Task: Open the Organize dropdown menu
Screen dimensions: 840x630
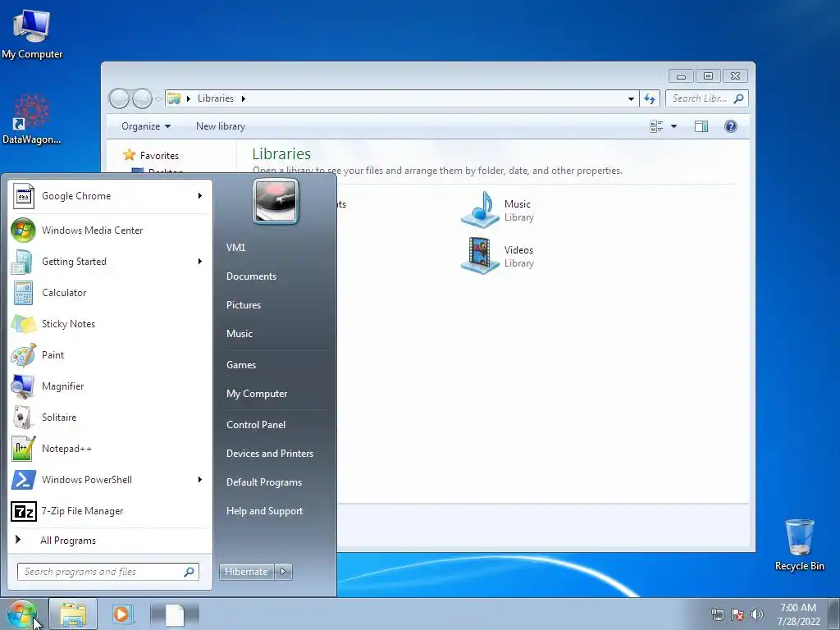Action: [x=146, y=126]
